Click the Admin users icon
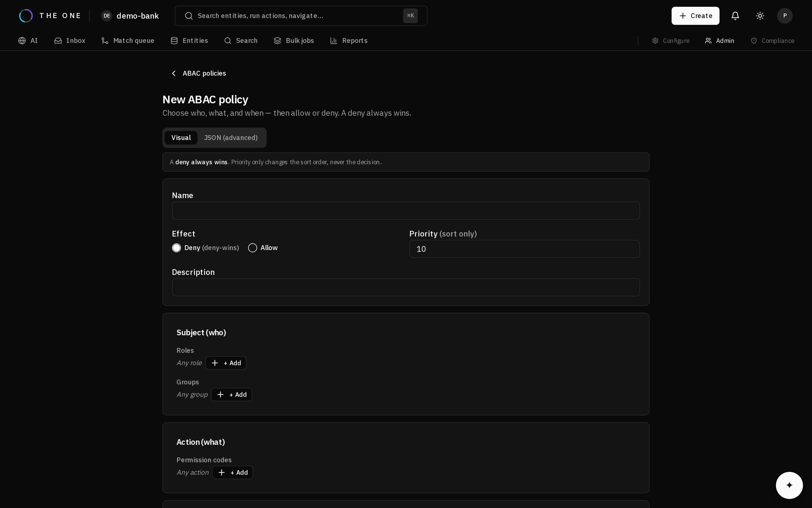 click(708, 41)
